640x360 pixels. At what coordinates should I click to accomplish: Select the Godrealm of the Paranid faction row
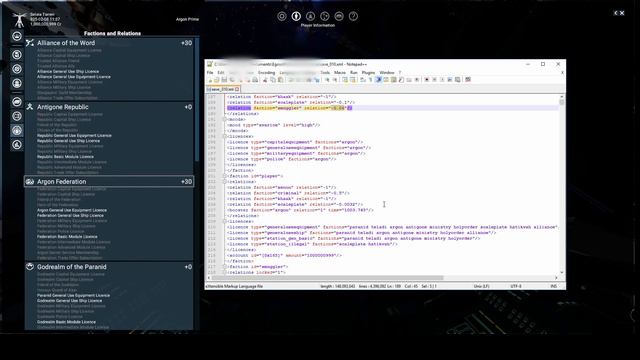[109, 267]
